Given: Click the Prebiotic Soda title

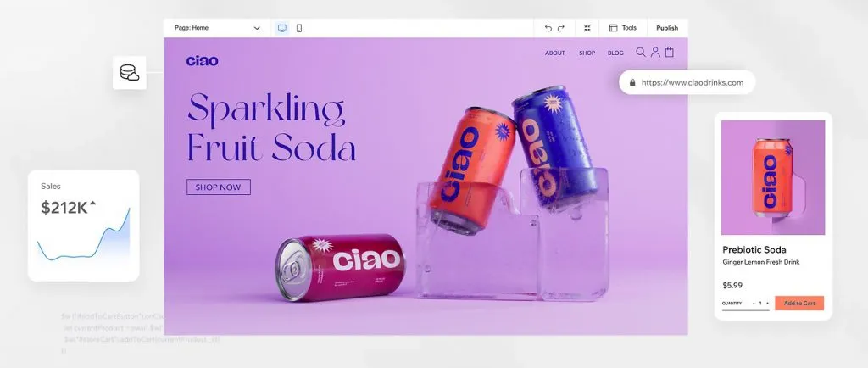Looking at the screenshot, I should [754, 249].
